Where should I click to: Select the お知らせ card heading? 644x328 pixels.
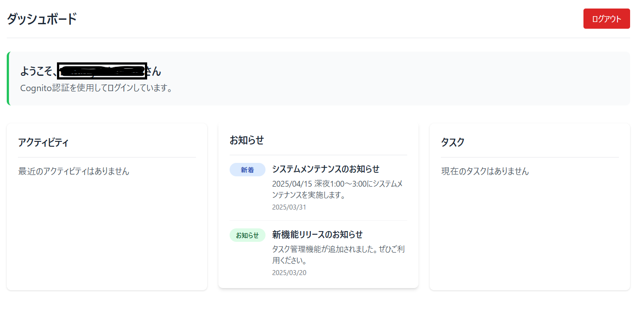247,140
